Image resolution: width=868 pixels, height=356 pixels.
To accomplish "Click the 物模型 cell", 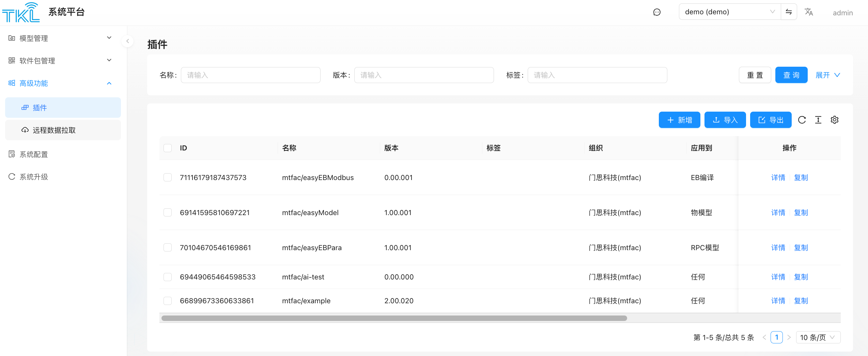I will click(701, 212).
